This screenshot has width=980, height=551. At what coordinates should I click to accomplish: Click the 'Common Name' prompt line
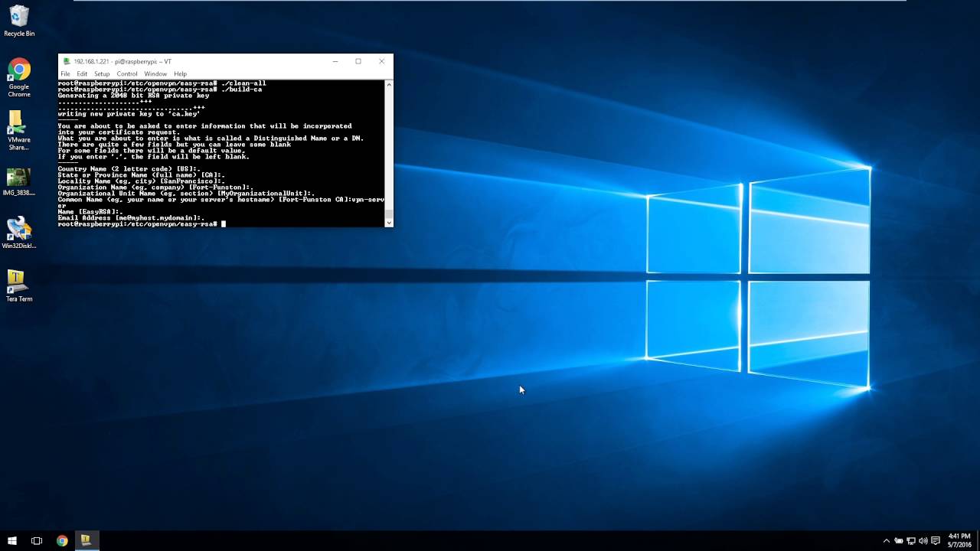coord(221,200)
